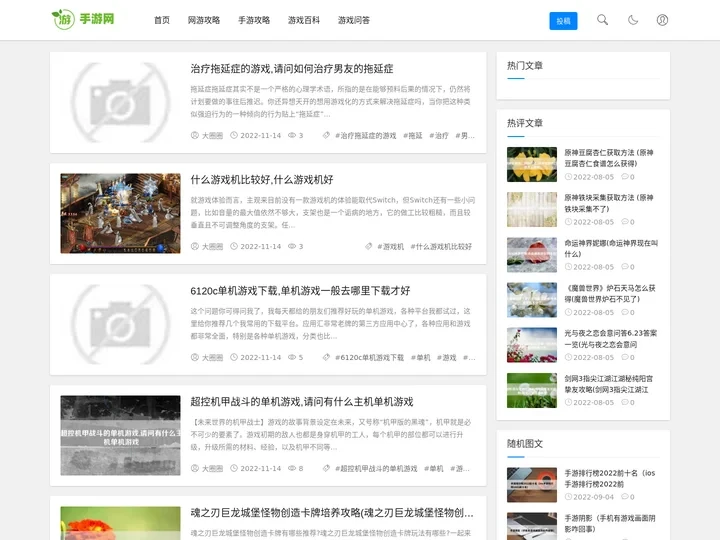Viewport: 720px width, 540px height.
Task: Open random article 手游排行榜2022前十名
Action: coord(610,478)
